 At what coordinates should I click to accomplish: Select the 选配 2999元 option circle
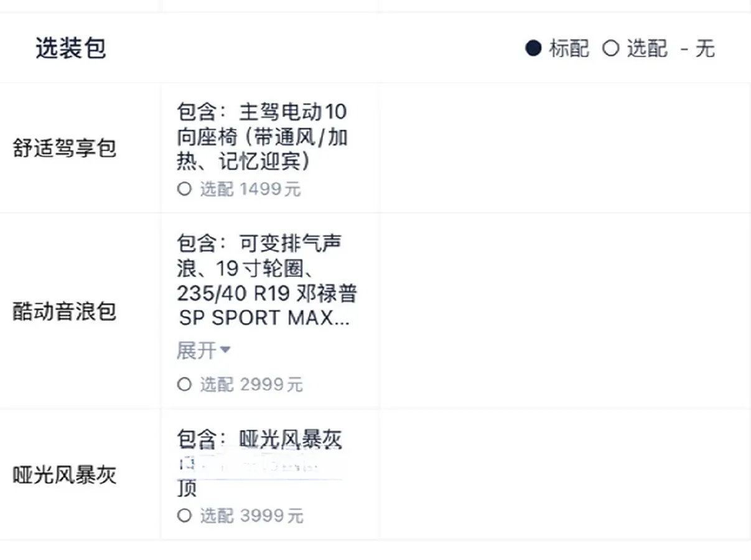point(184,385)
